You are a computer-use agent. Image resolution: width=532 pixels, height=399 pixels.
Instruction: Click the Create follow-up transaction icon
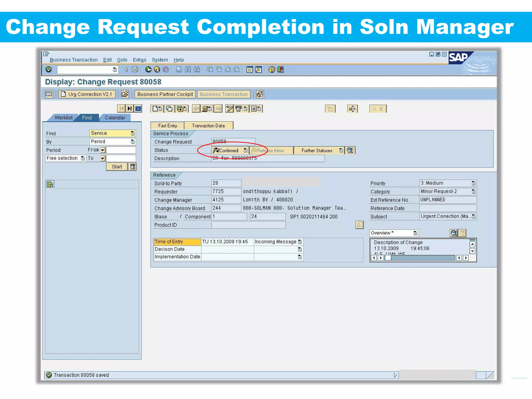coord(182,109)
